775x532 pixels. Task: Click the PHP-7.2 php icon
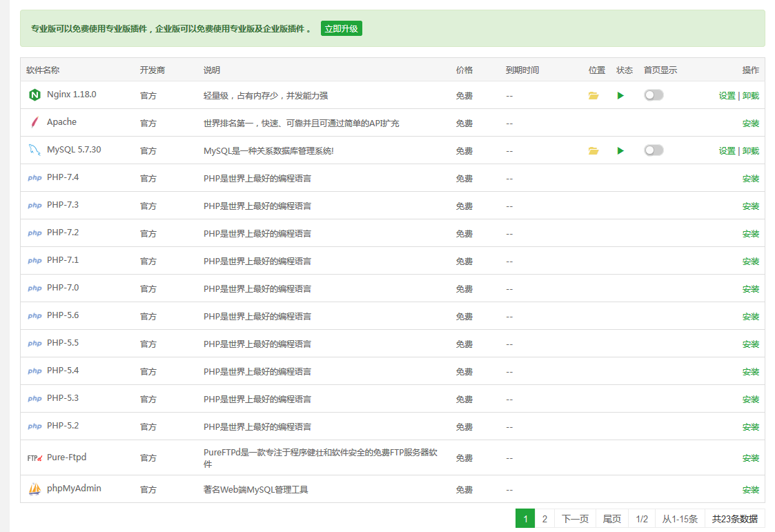[35, 233]
